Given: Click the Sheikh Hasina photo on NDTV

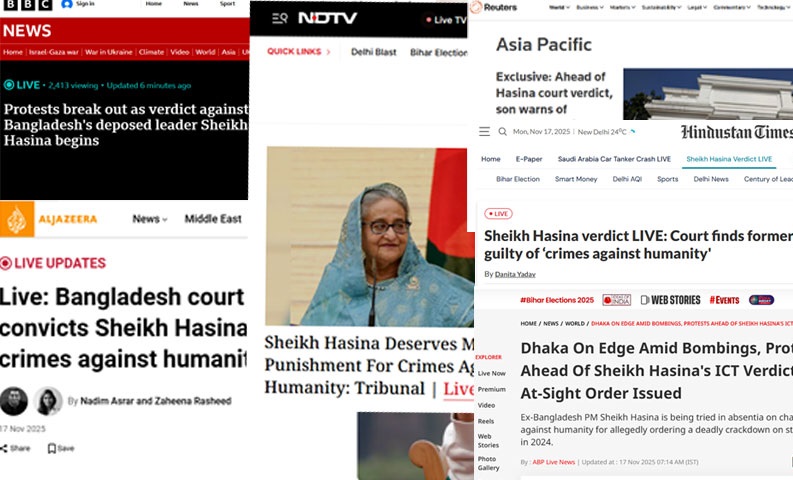Looking at the screenshot, I should 370,236.
